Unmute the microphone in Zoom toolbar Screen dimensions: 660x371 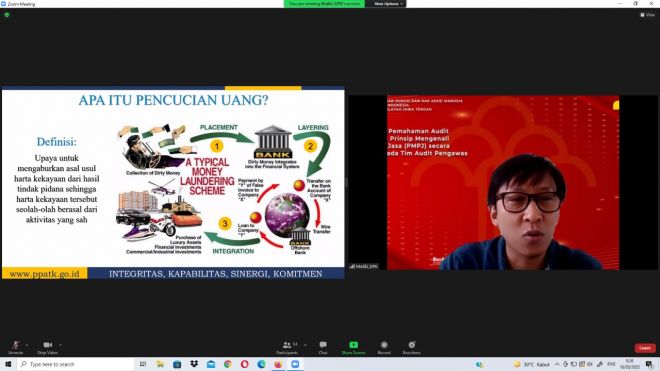pyautogui.click(x=16, y=347)
